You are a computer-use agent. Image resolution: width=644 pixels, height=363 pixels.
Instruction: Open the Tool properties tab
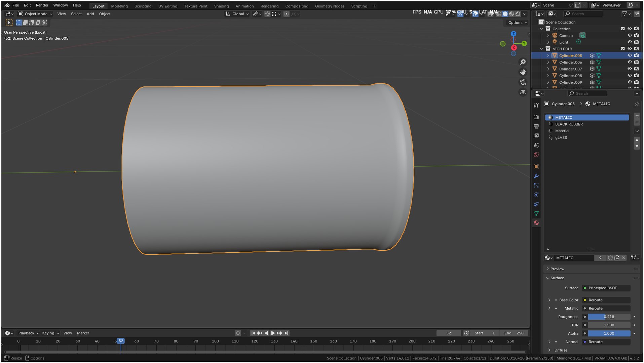(x=536, y=105)
